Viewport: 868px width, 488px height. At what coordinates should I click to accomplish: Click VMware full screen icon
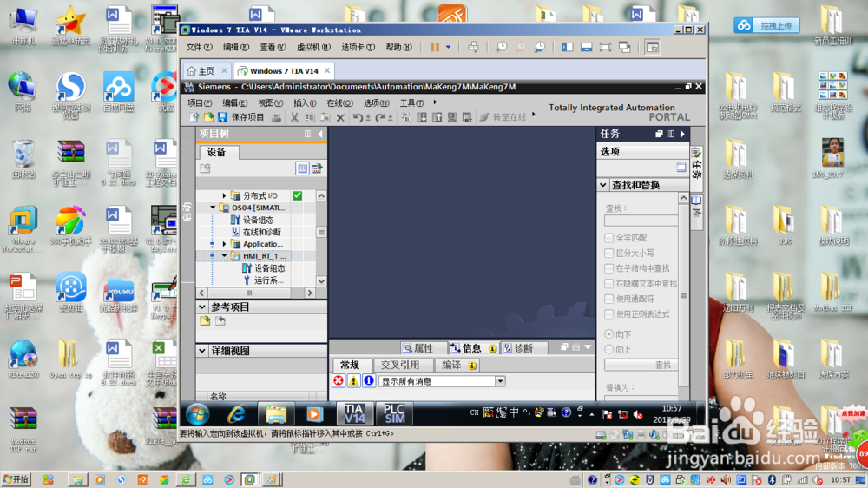(605, 47)
